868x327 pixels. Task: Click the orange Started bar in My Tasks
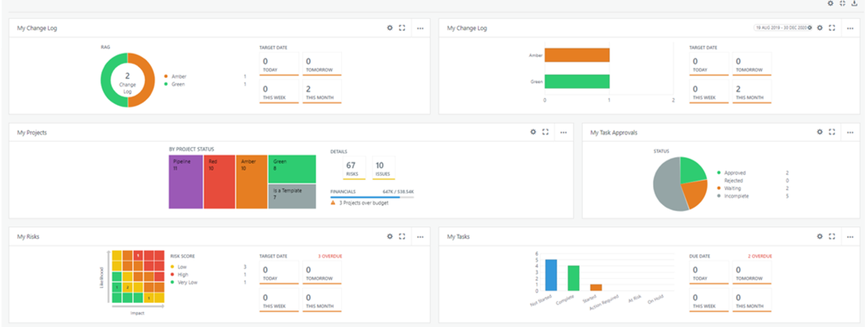[x=596, y=287]
